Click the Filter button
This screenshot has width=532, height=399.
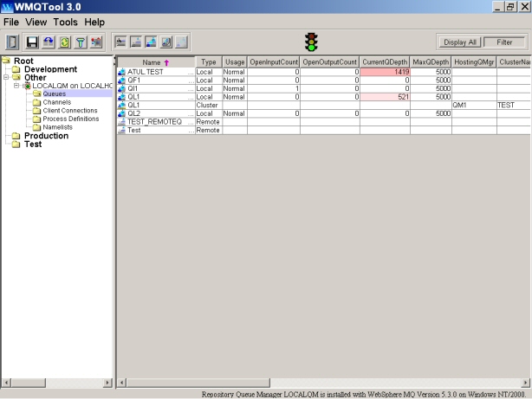(504, 42)
